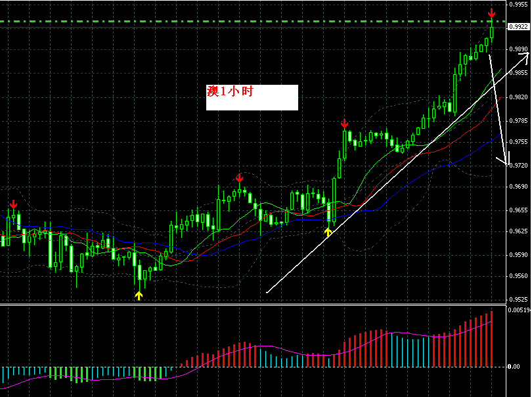
Task: Select the yellow buy arrow under the lowest candle
Action: click(x=139, y=296)
